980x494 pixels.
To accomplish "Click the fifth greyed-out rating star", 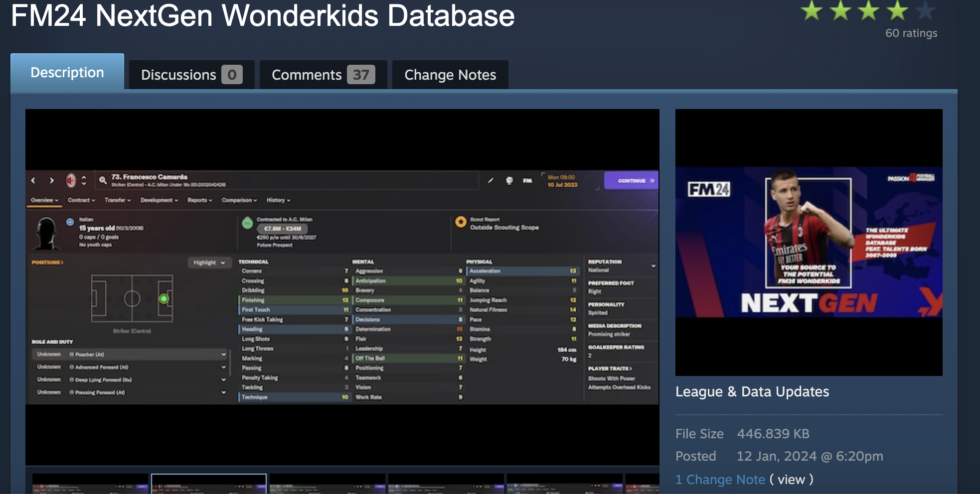I will click(926, 10).
